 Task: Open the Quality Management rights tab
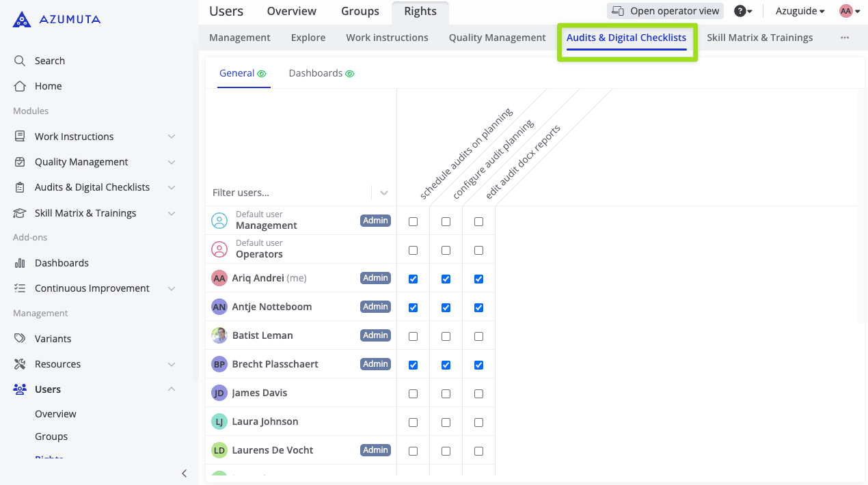497,38
